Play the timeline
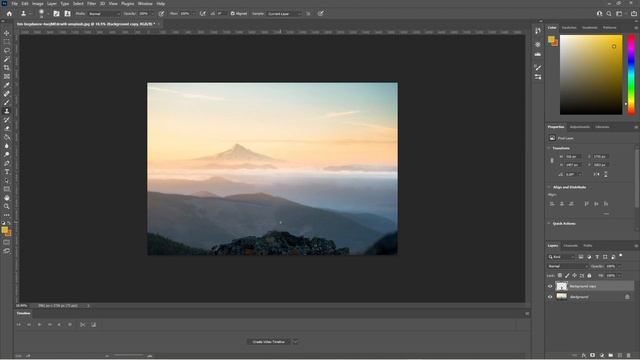 click(x=39, y=324)
